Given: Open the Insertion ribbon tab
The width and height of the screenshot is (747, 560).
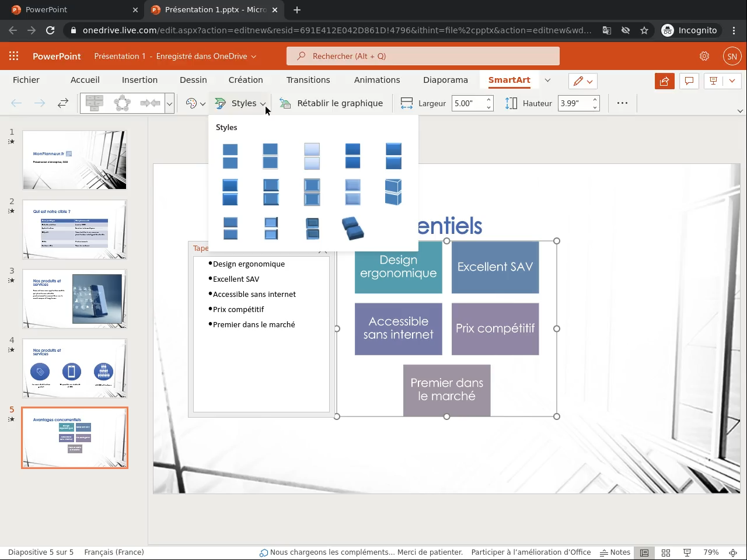Looking at the screenshot, I should (x=139, y=80).
